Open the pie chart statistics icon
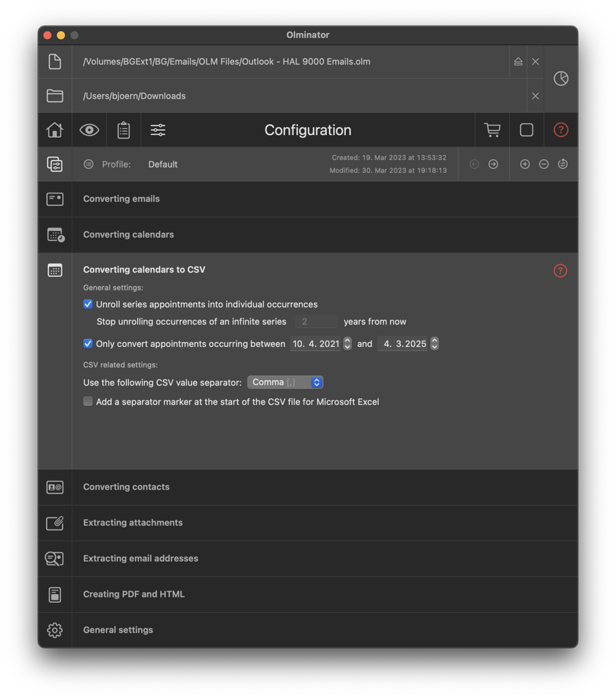616x698 pixels. [561, 78]
